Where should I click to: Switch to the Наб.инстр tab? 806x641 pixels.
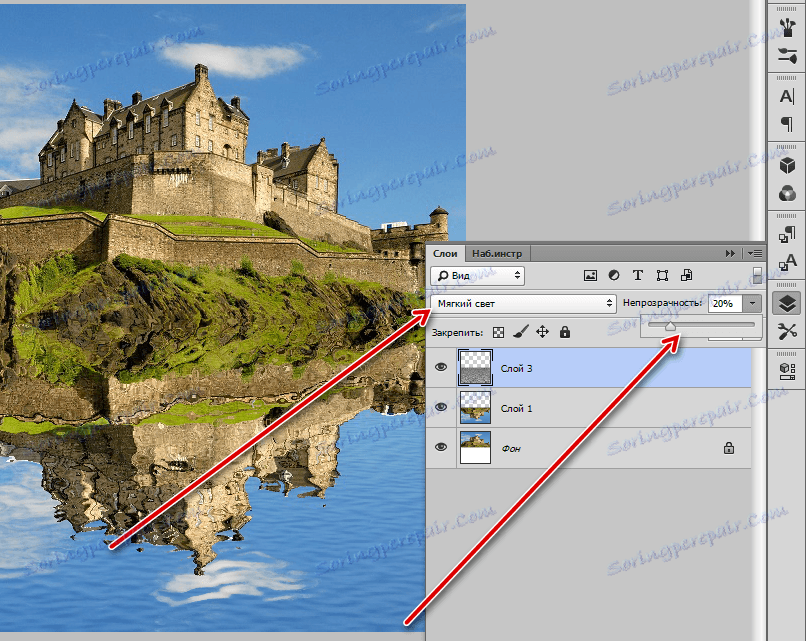(497, 253)
